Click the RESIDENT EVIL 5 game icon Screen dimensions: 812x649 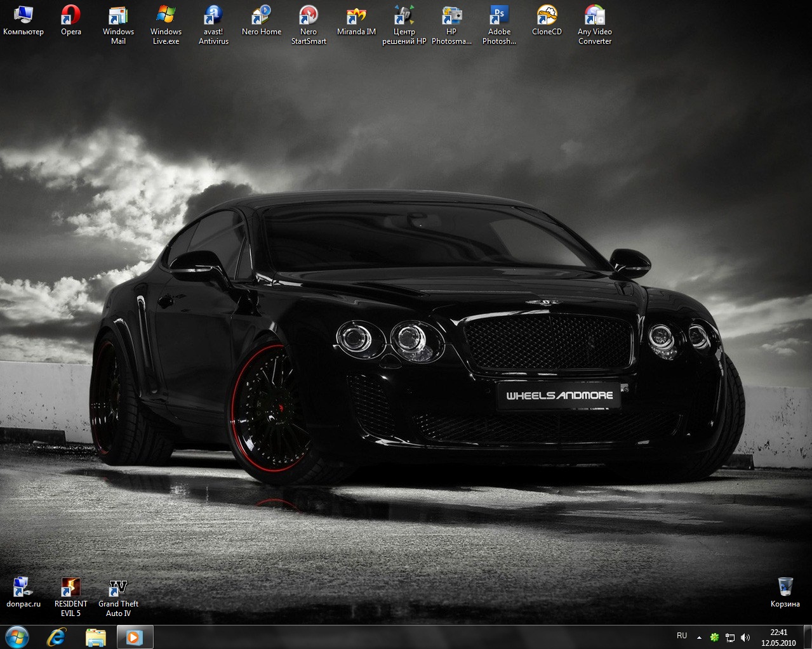71,598
